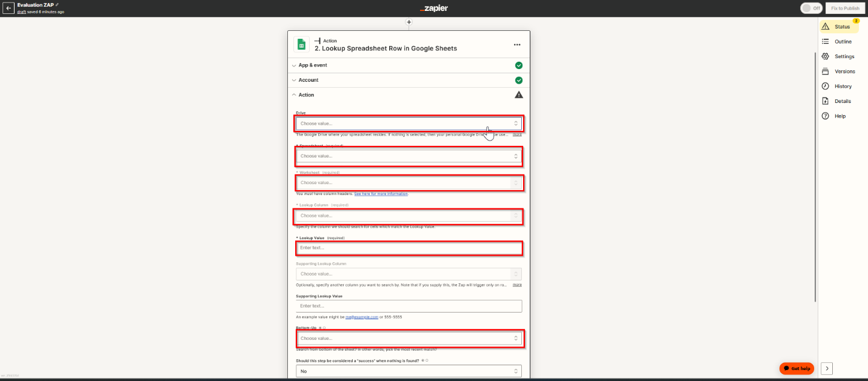Open the Worksheet dropdown
The image size is (868, 381).
tap(409, 183)
